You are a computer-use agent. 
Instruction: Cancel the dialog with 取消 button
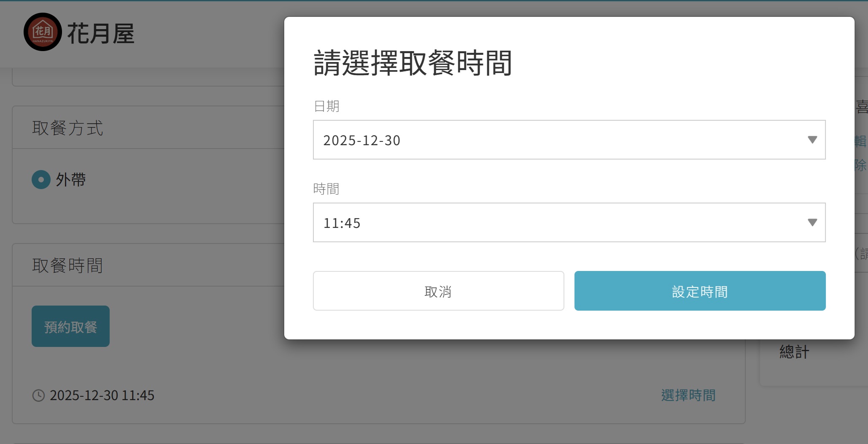(x=438, y=291)
